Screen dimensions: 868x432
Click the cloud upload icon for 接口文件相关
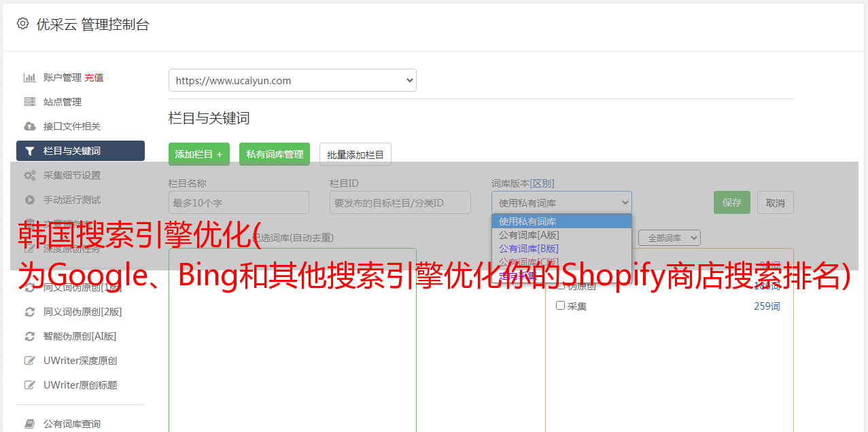tap(30, 126)
